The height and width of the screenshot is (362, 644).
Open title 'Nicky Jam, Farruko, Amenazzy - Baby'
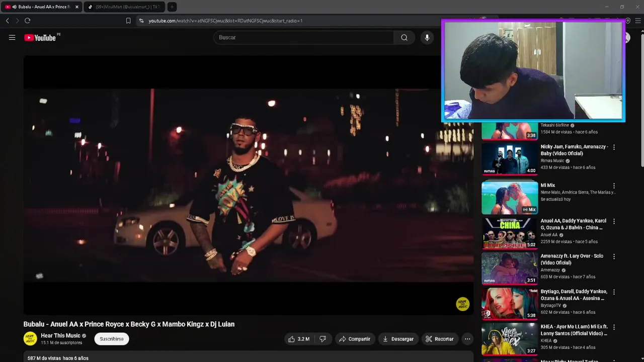(574, 150)
